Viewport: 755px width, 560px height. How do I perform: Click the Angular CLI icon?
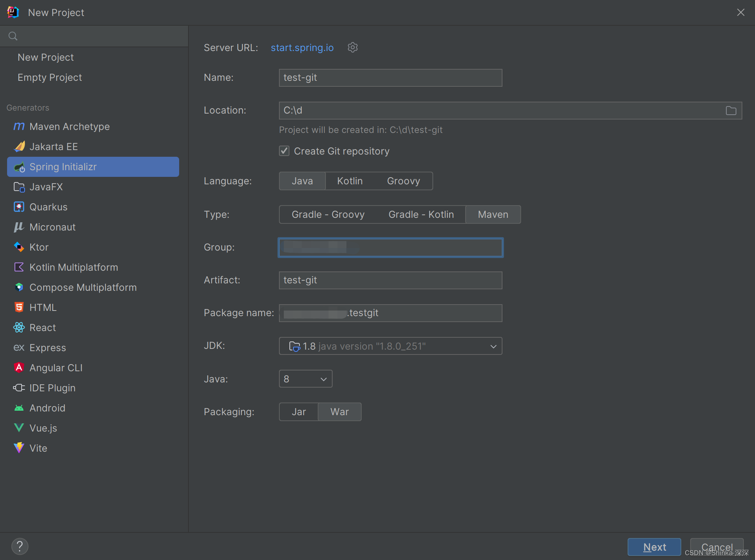[x=19, y=368]
